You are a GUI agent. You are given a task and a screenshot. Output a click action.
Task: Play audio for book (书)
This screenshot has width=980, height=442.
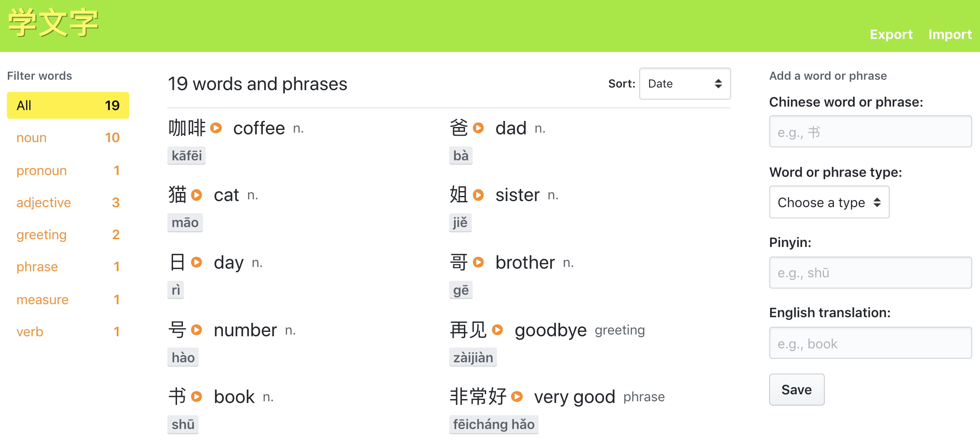[196, 396]
